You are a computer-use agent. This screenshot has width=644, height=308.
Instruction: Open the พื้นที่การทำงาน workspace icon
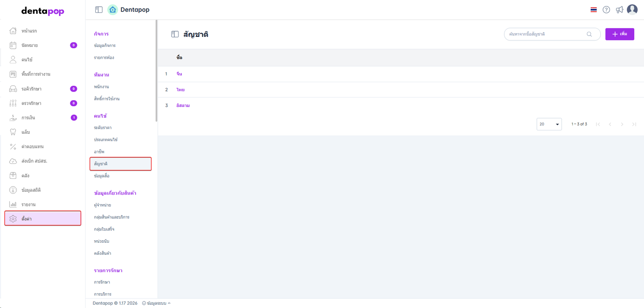13,74
